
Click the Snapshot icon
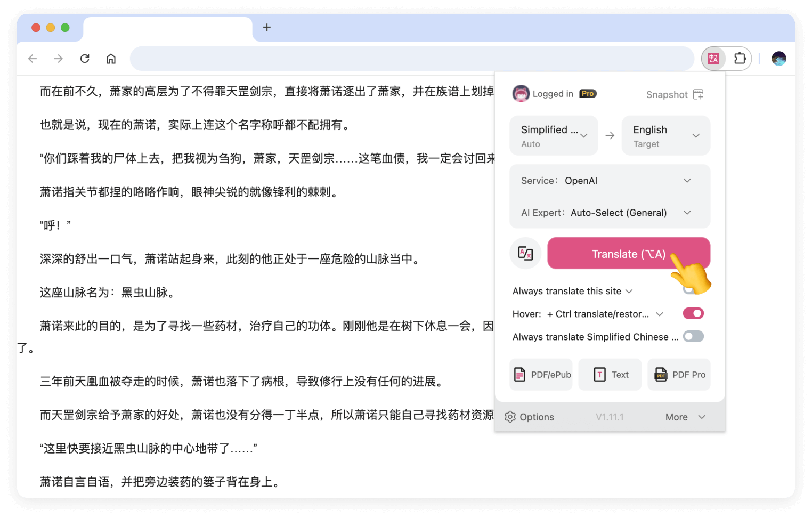698,94
